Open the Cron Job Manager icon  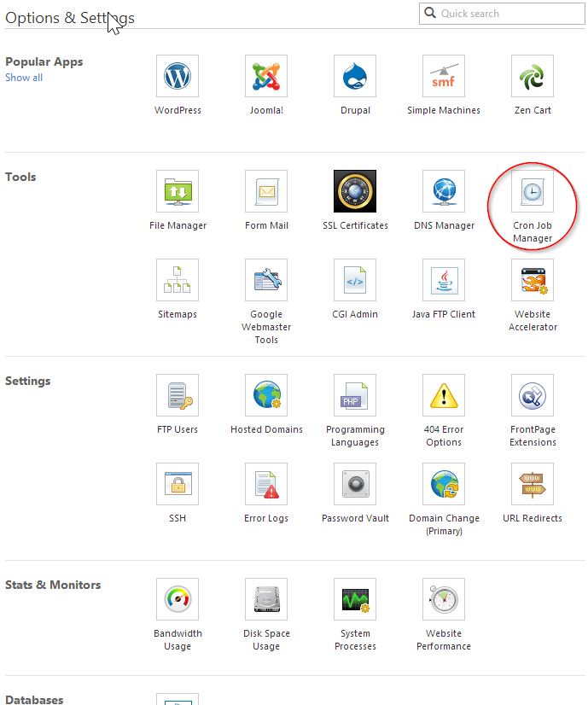click(x=533, y=191)
